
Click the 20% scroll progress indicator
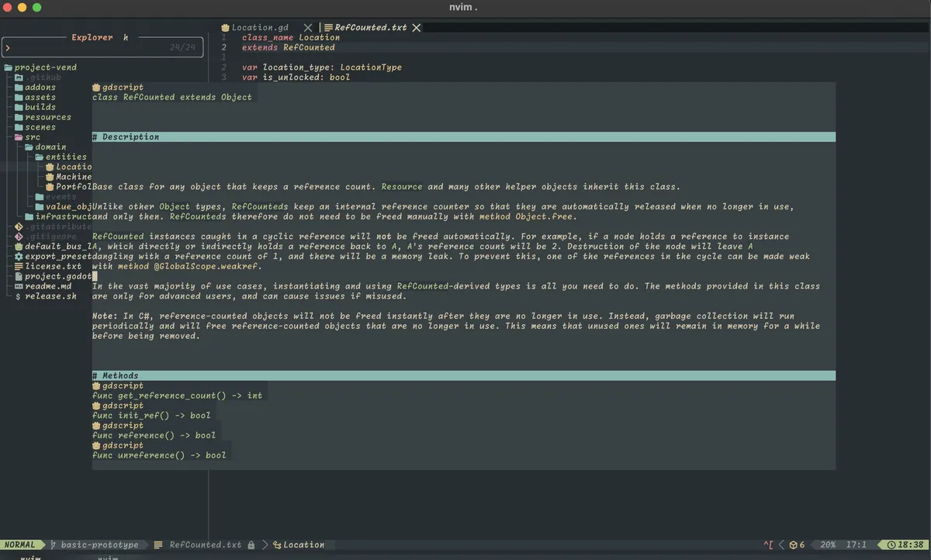pyautogui.click(x=828, y=544)
